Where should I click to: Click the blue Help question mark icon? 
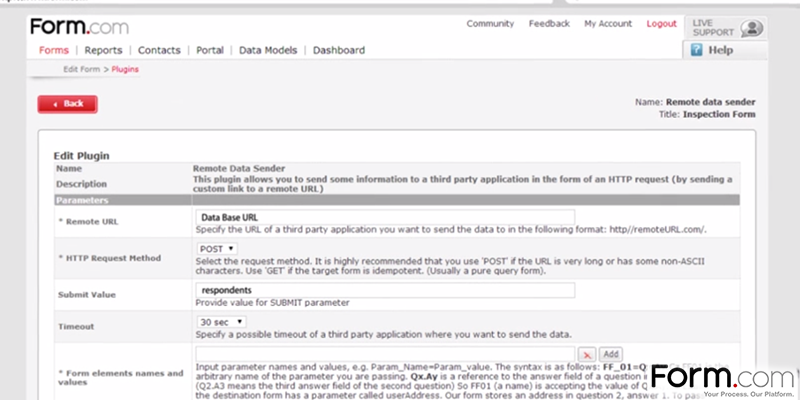(696, 50)
